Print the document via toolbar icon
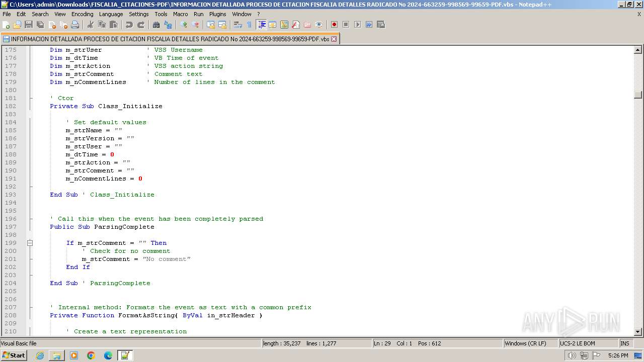 coord(75,25)
